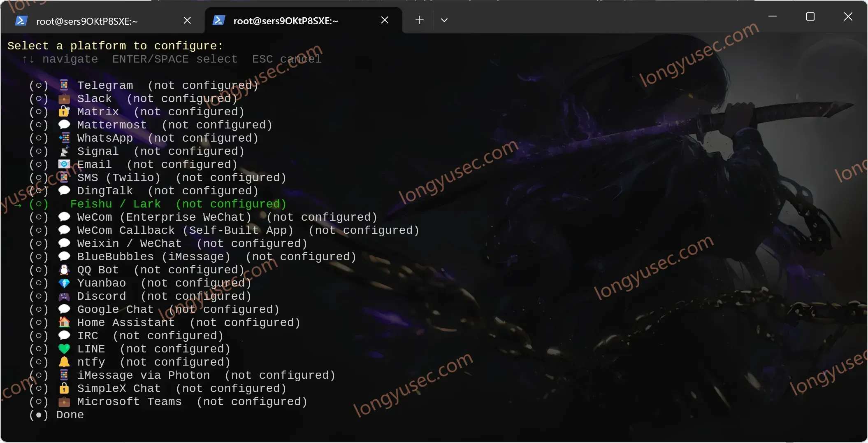Click the icon beside SMS (Twilio)
The image size is (868, 443).
coord(64,177)
